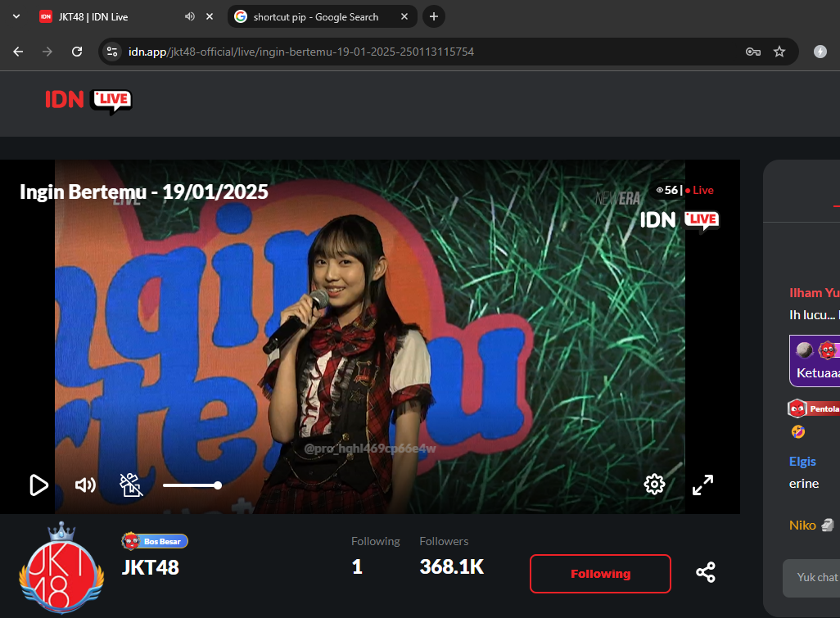View site information in the address bar
The image size is (840, 618).
tap(113, 52)
